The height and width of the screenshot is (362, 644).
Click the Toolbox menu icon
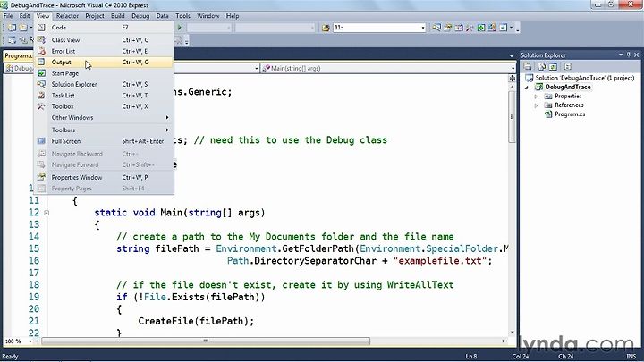click(x=41, y=106)
